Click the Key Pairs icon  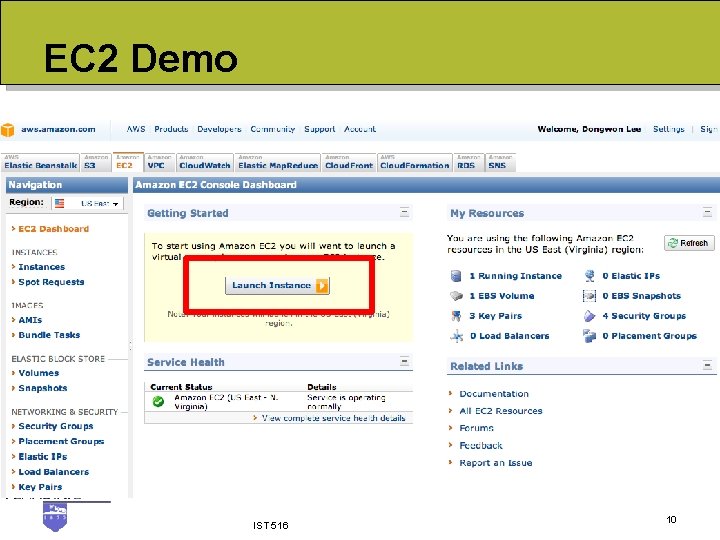pos(456,316)
